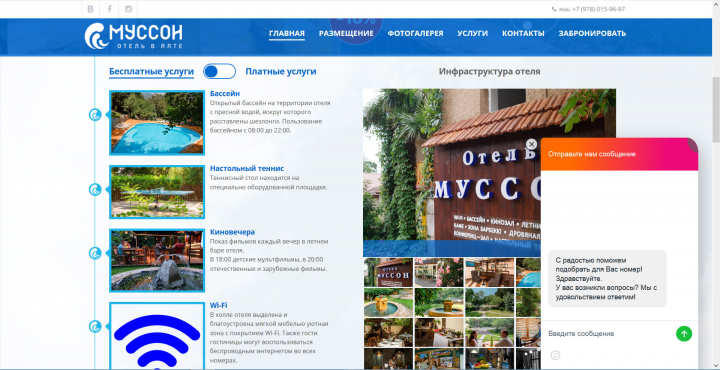
Task: Open the Забронировать menu item
Action: point(592,33)
